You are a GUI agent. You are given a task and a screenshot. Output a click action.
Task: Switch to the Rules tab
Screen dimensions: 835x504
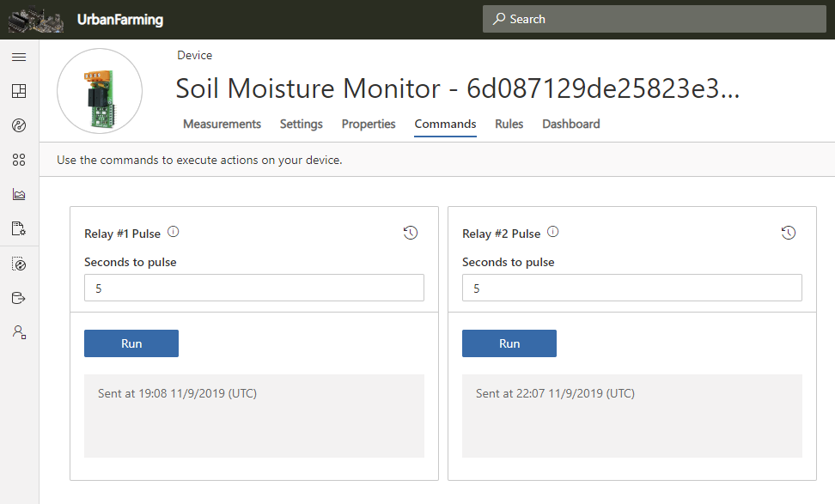509,124
